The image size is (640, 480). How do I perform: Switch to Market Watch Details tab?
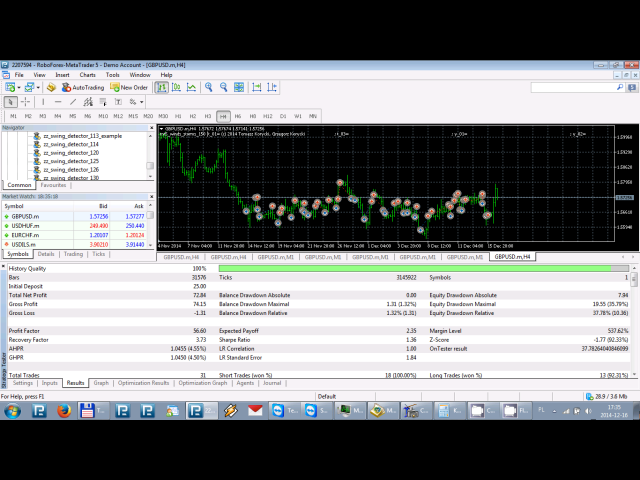click(x=46, y=254)
